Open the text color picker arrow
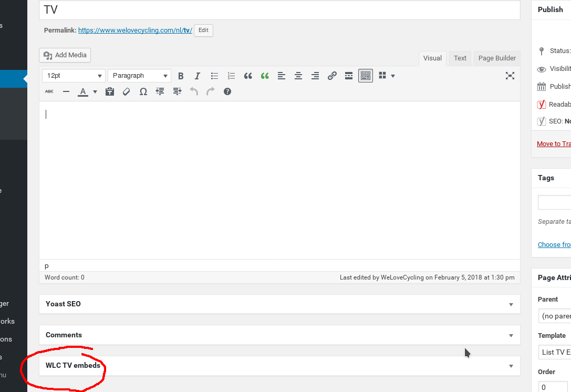 (x=95, y=92)
